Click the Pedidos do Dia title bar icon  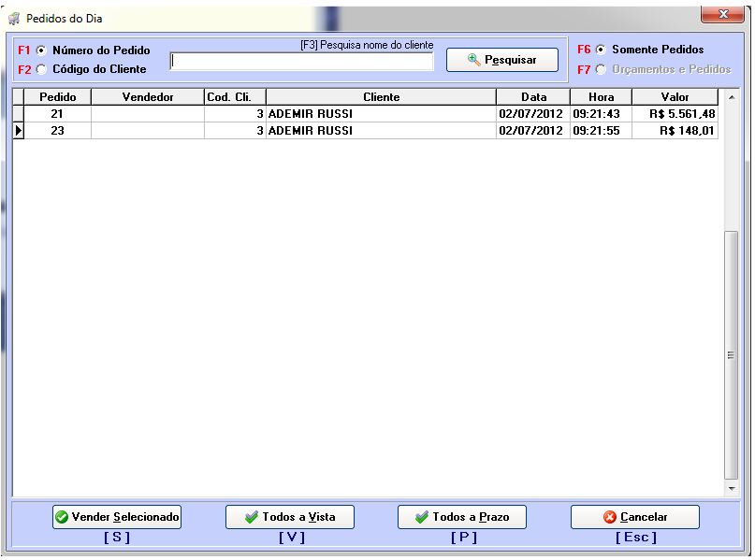15,19
